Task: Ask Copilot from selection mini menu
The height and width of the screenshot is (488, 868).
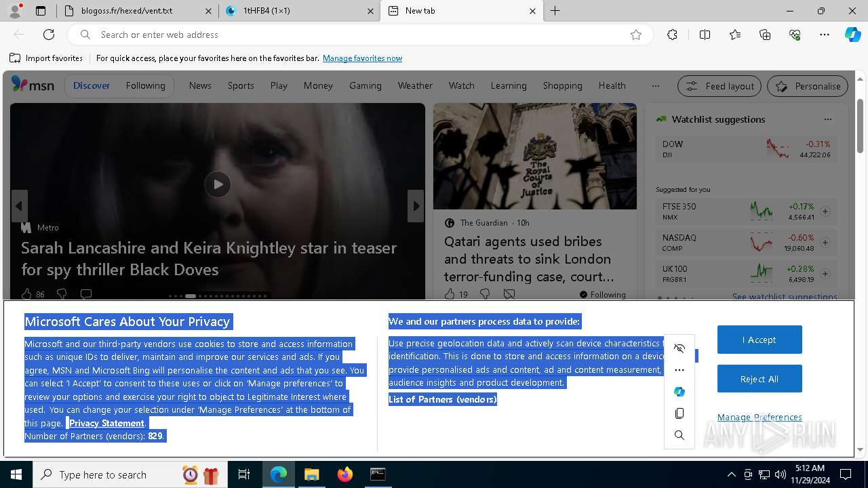Action: 679,392
